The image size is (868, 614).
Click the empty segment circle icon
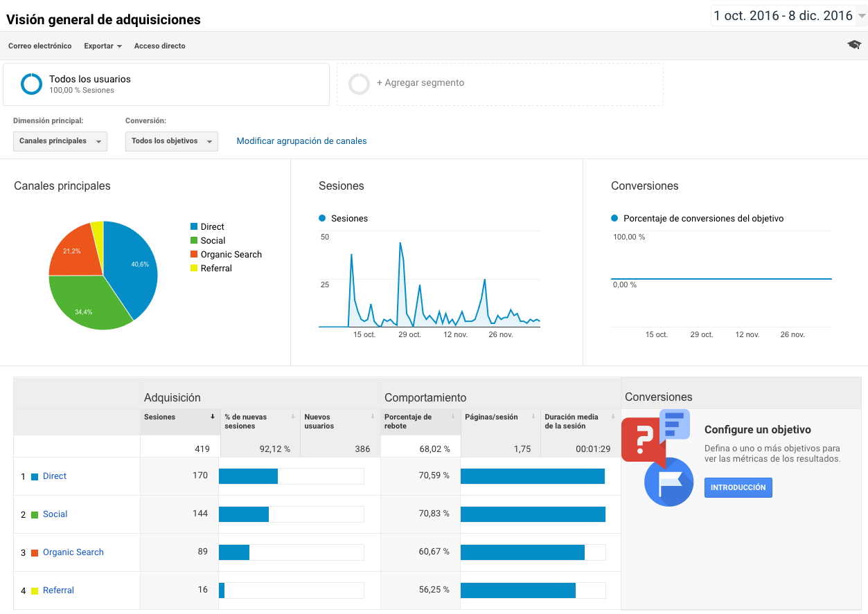360,84
